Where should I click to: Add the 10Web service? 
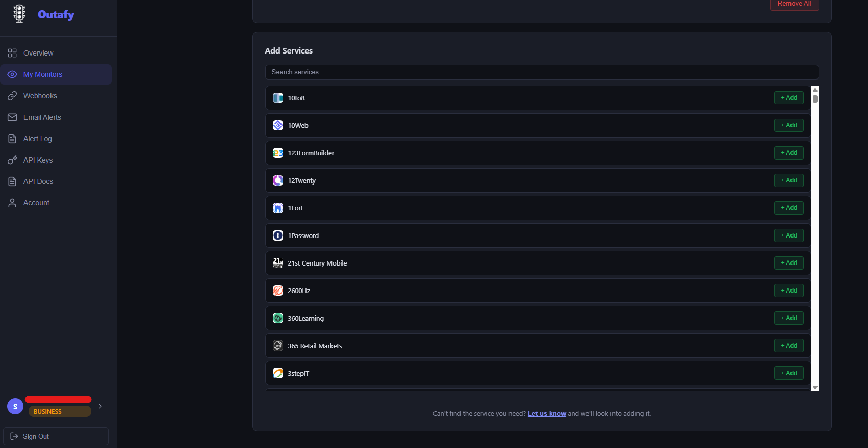(788, 125)
